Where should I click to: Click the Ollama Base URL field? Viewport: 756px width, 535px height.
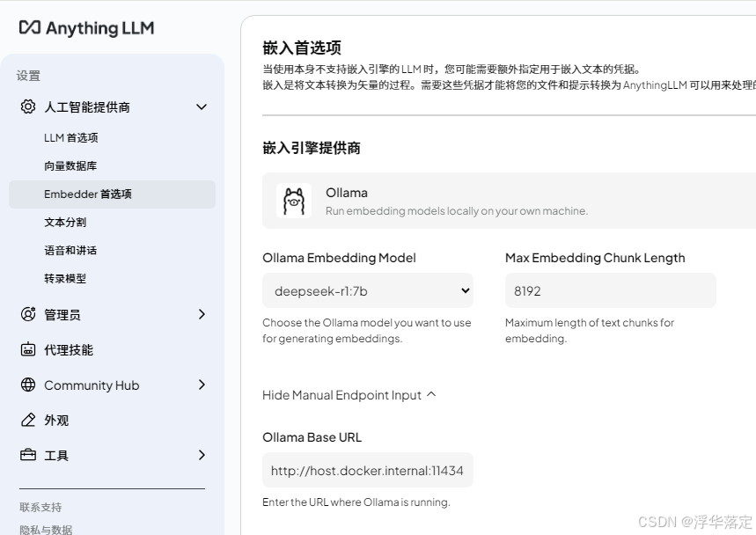click(x=368, y=470)
